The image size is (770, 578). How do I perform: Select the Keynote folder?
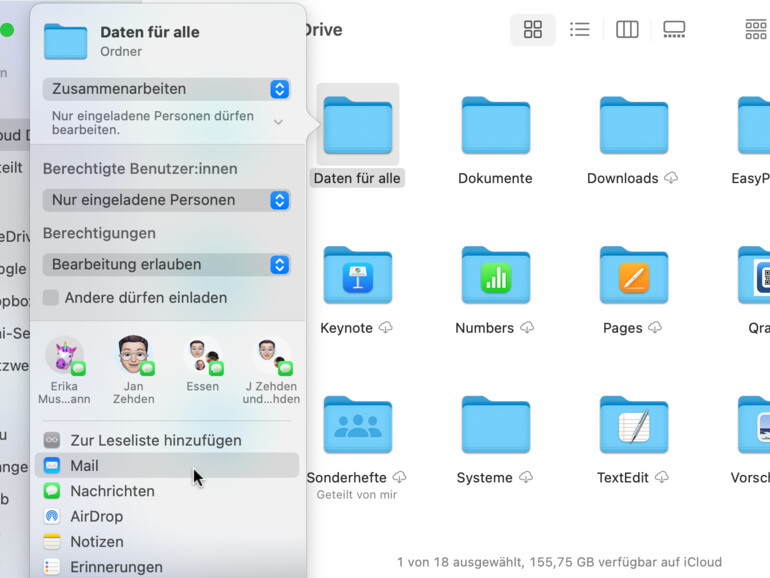pyautogui.click(x=358, y=275)
